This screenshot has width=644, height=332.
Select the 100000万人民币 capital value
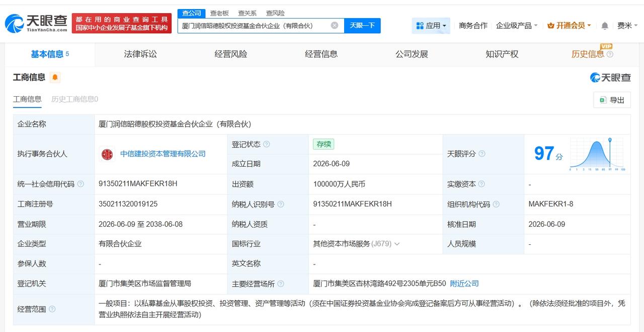tap(339, 184)
